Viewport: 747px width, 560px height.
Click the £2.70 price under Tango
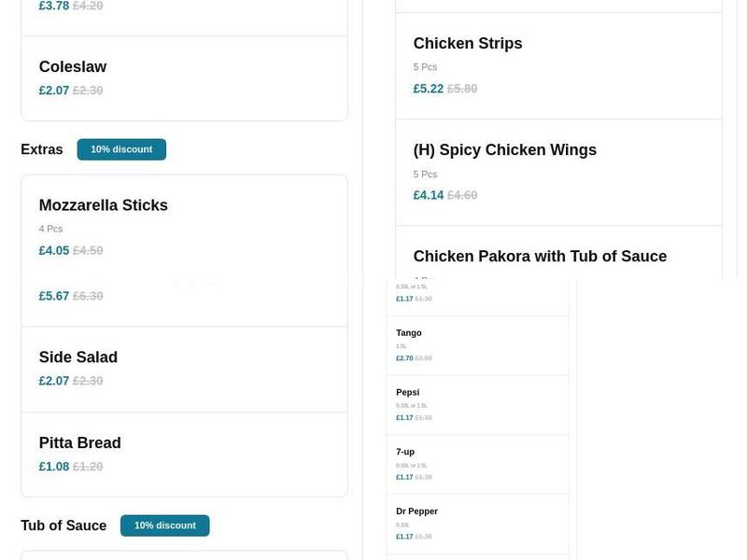[x=403, y=357]
